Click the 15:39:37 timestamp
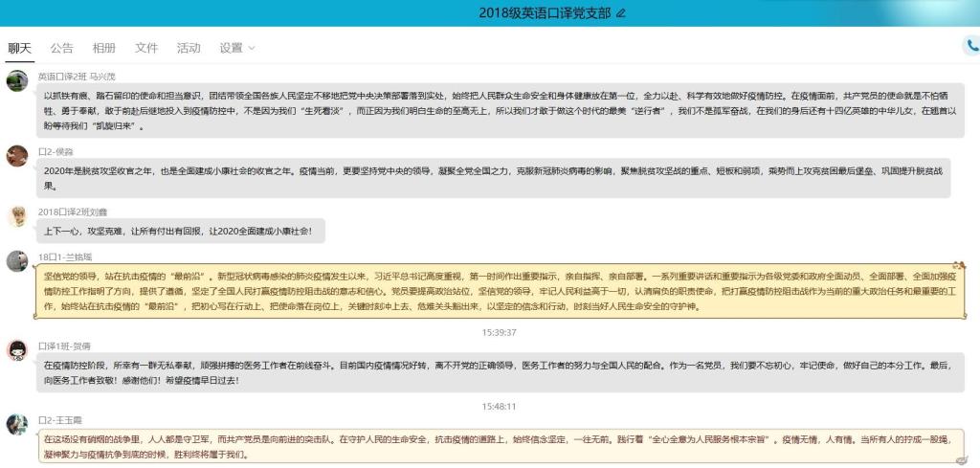980x468 pixels. [x=500, y=332]
